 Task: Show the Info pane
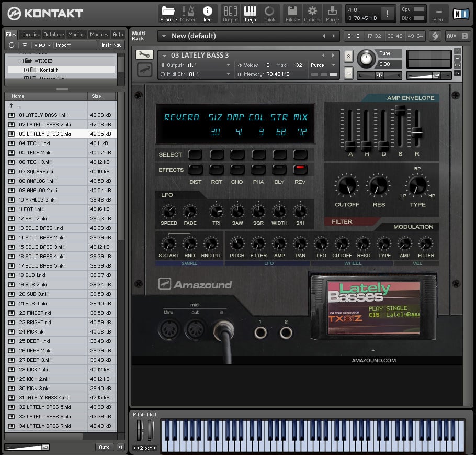pos(208,14)
